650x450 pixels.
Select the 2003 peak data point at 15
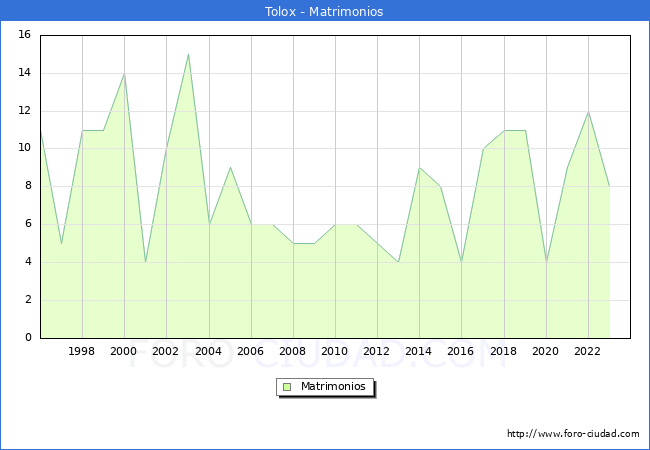pos(188,54)
